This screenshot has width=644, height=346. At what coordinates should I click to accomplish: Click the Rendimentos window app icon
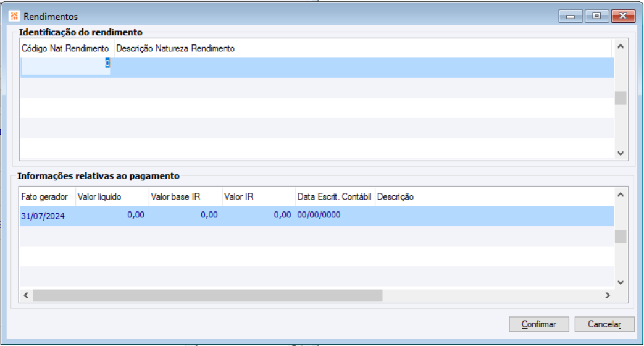coord(14,16)
